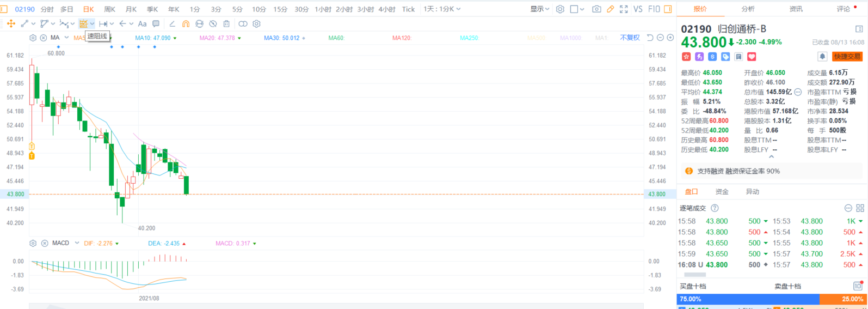
Task: Open the 分析 analysis tab
Action: (x=748, y=9)
